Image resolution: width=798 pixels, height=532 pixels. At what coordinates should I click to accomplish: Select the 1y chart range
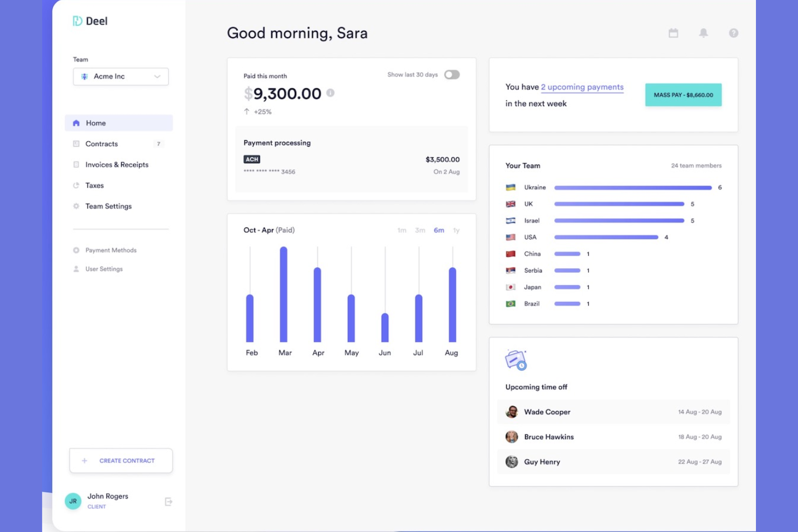click(x=456, y=230)
